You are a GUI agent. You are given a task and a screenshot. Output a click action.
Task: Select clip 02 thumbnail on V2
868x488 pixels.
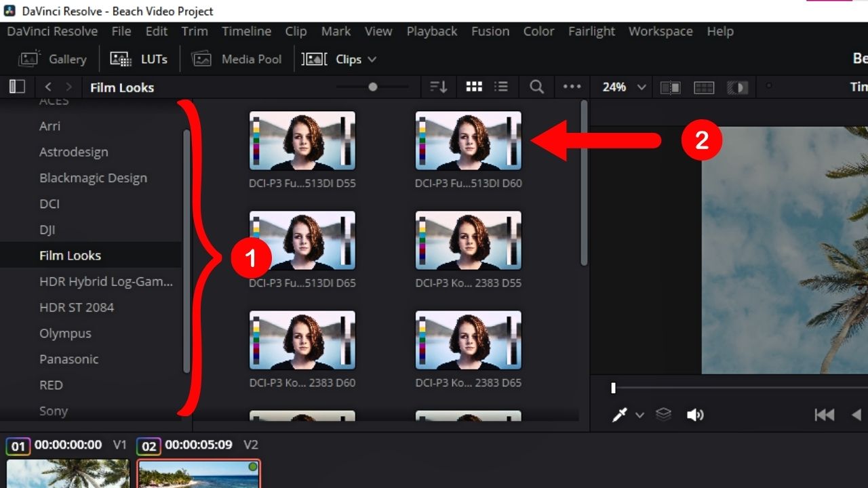(199, 473)
